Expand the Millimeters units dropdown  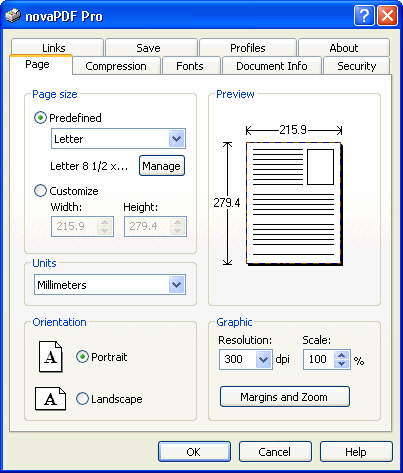(110, 285)
